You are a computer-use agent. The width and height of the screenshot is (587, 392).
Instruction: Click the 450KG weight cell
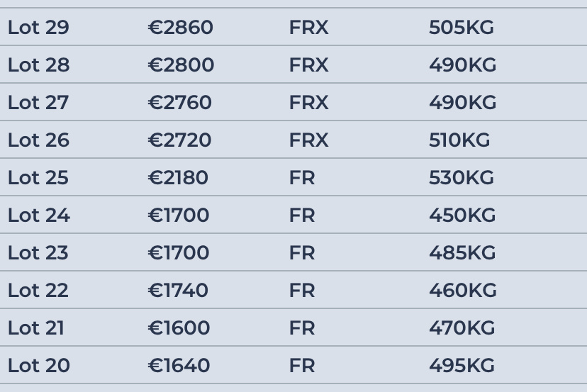coord(462,215)
